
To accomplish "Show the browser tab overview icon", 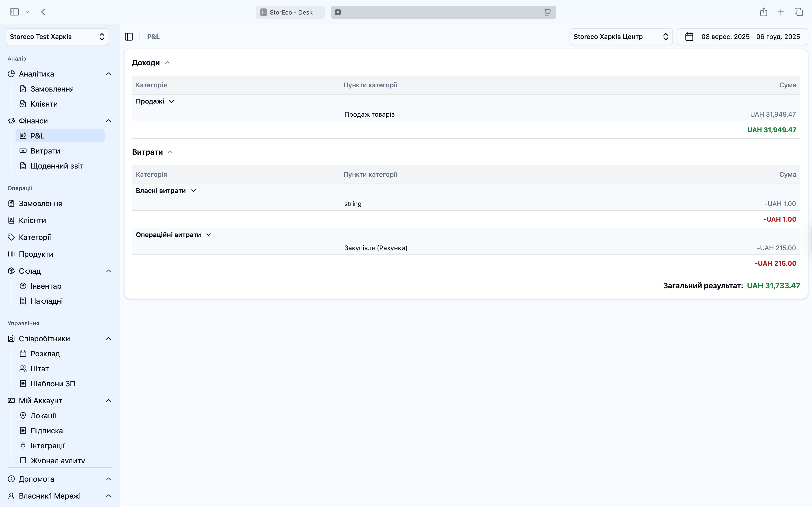I will [799, 12].
